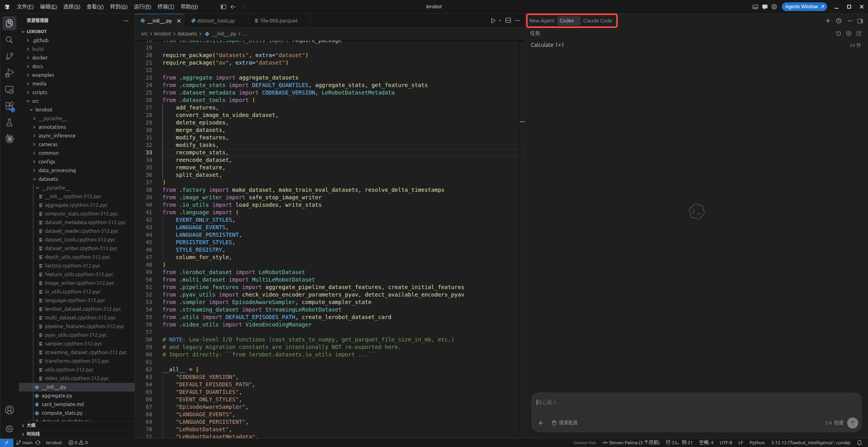Open errors and warnings indicator

[x=78, y=443]
